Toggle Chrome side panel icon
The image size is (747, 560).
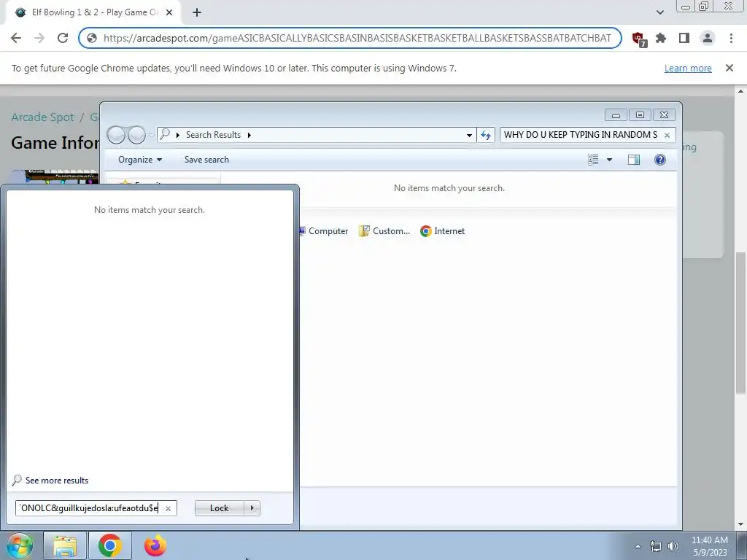coord(684,38)
